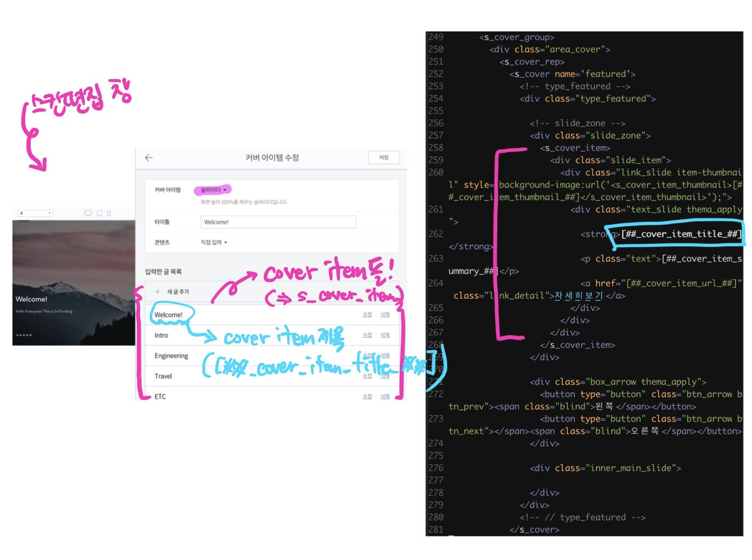Click 삭제 for the ETC row

coord(385,396)
